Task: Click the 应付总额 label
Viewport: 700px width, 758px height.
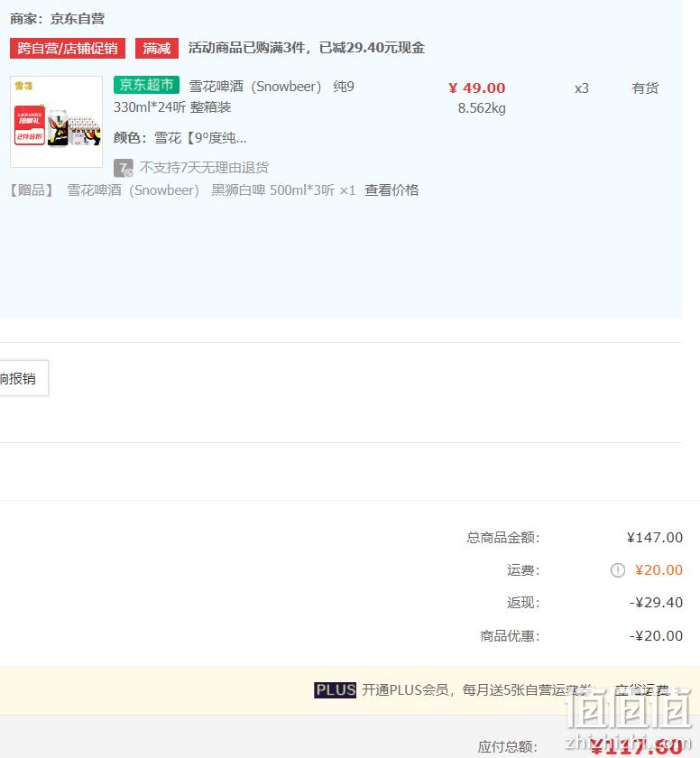Action: [x=508, y=746]
